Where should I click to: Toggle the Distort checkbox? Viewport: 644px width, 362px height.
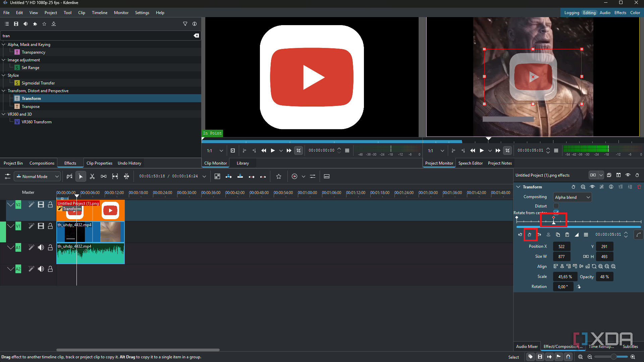click(556, 206)
